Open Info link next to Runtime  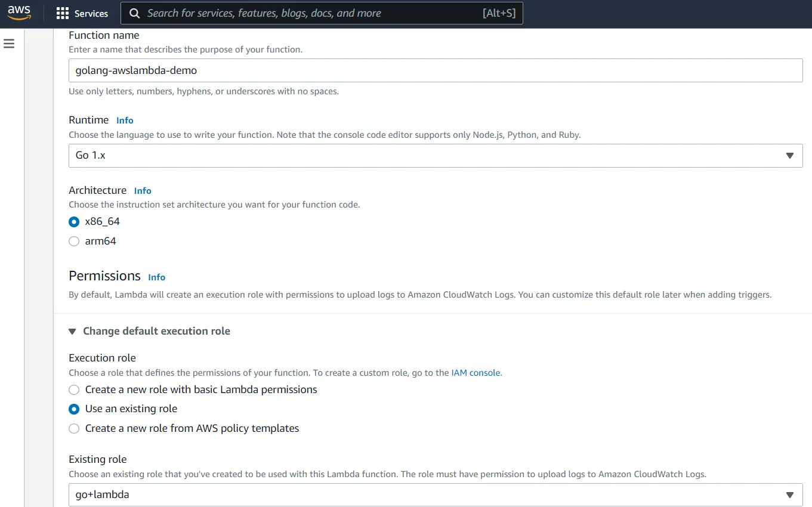pos(125,120)
